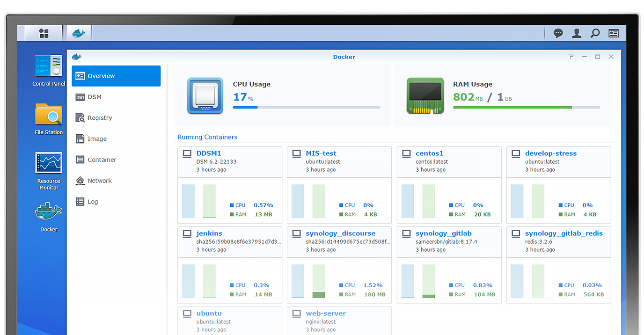
Task: Open the user account icon top right
Action: point(576,33)
